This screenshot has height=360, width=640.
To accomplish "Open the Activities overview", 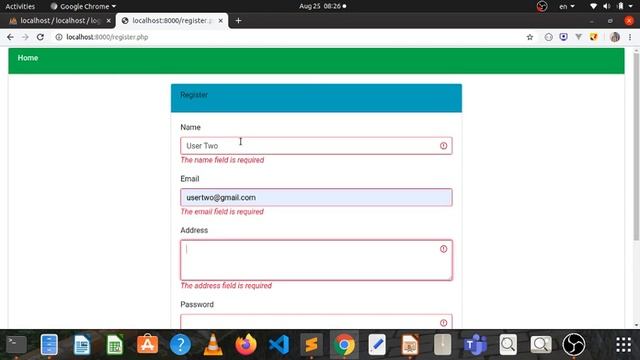I will [20, 6].
